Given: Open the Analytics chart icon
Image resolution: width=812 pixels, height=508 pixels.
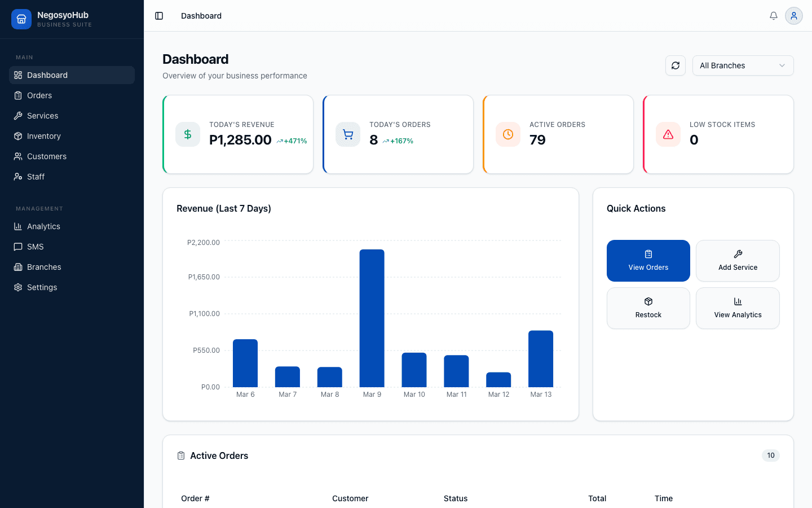Looking at the screenshot, I should pyautogui.click(x=17, y=226).
